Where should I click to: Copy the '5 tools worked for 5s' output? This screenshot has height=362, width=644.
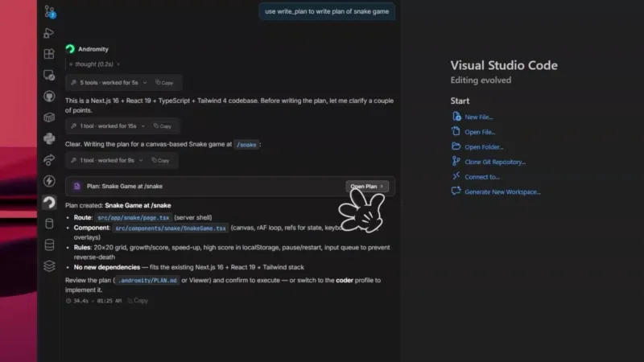[164, 83]
